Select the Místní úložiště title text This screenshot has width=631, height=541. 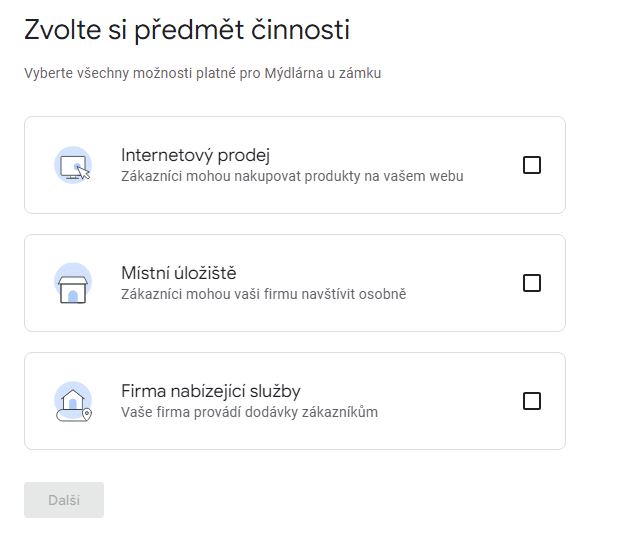[179, 273]
